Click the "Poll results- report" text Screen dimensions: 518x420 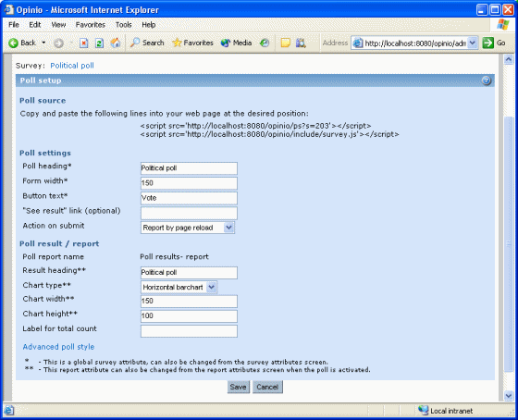[175, 257]
